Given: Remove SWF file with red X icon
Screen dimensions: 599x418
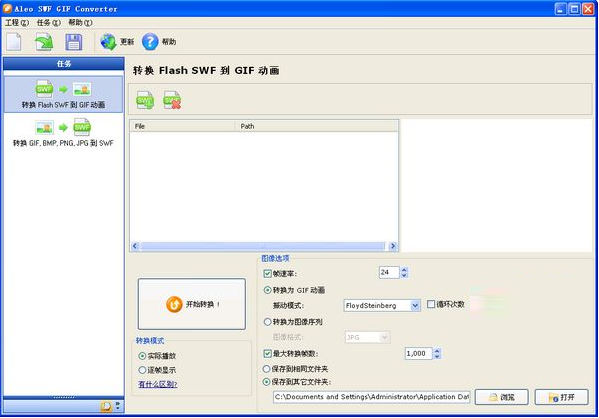Looking at the screenshot, I should (x=172, y=100).
